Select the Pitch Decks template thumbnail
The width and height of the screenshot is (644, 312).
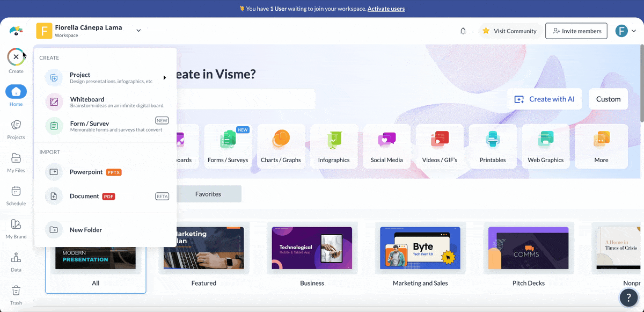coord(528,248)
